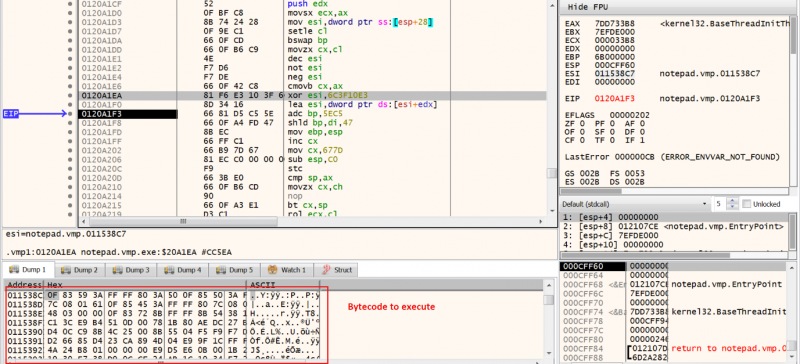Select the EAX register value 7DD733B8

(615, 24)
